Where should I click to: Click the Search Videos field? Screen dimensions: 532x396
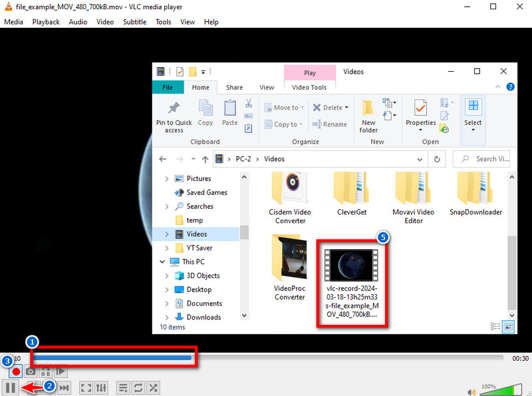(481, 159)
